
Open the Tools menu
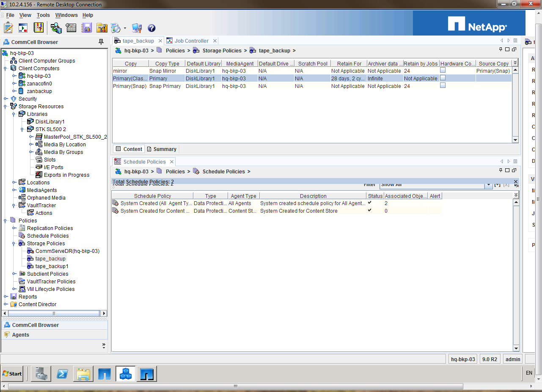click(x=43, y=15)
